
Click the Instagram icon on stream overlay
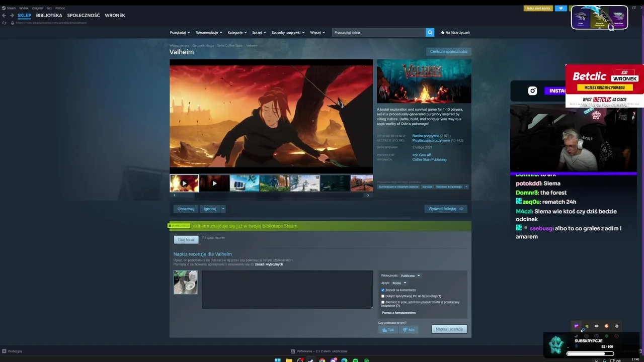[532, 91]
